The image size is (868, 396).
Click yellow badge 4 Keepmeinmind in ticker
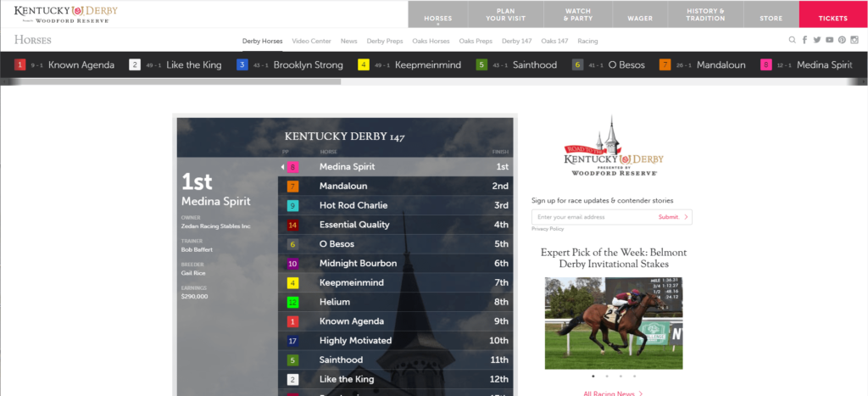363,64
